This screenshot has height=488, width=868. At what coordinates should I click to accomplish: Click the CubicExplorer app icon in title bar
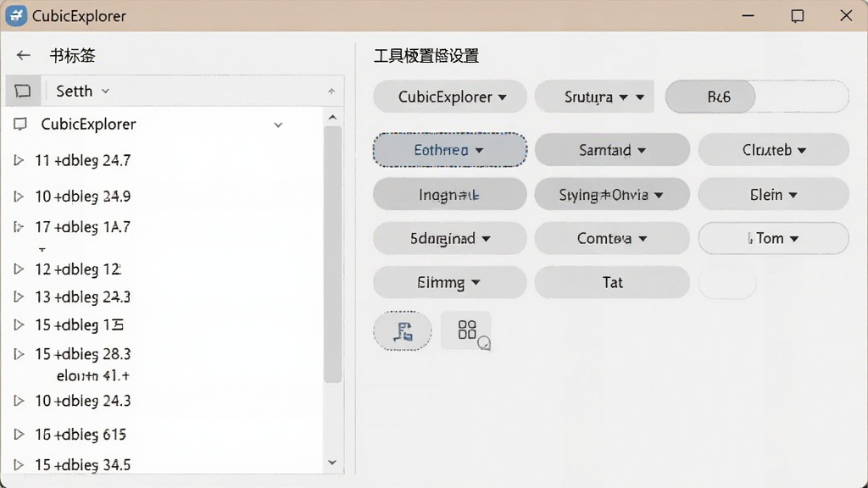(16, 15)
